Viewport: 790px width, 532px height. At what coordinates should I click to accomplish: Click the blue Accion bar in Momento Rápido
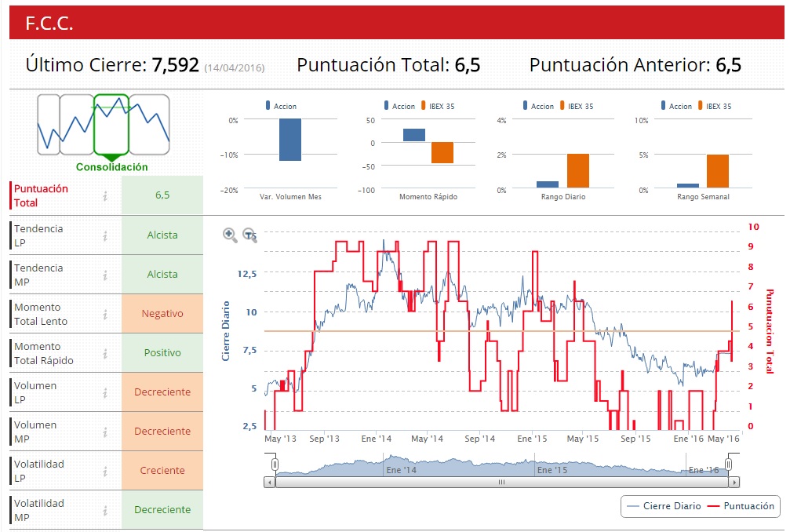coord(414,135)
